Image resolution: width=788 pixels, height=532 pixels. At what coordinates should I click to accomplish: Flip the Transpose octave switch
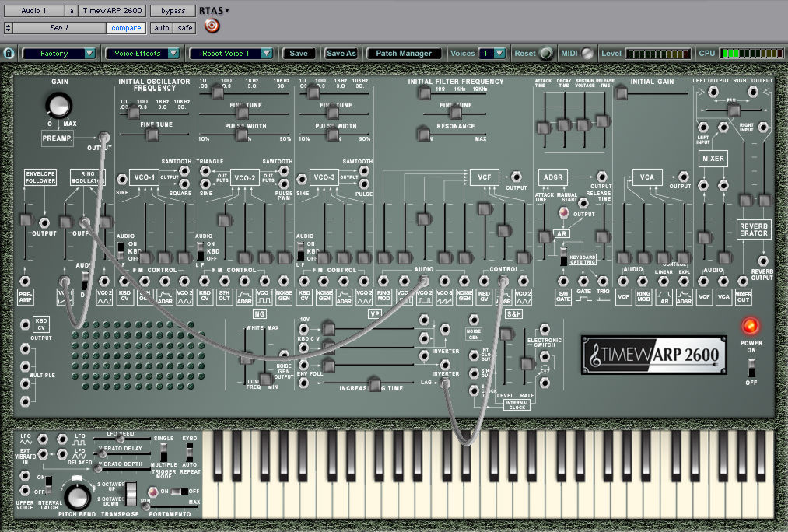[131, 495]
